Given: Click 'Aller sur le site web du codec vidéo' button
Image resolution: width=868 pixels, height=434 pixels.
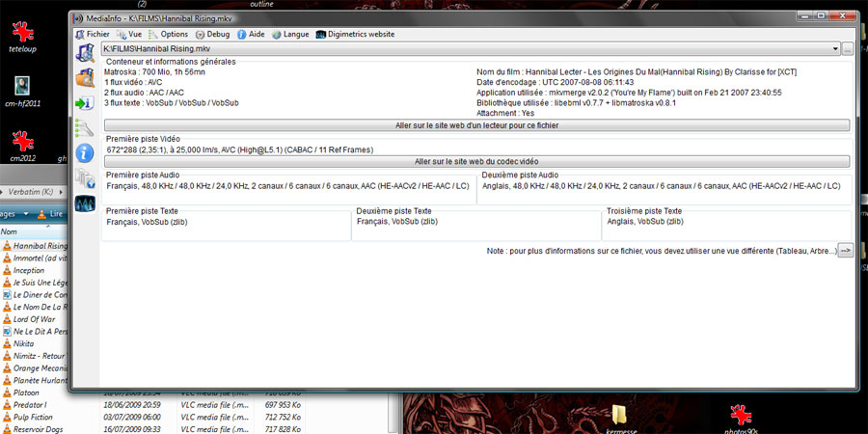Looking at the screenshot, I should [x=476, y=162].
